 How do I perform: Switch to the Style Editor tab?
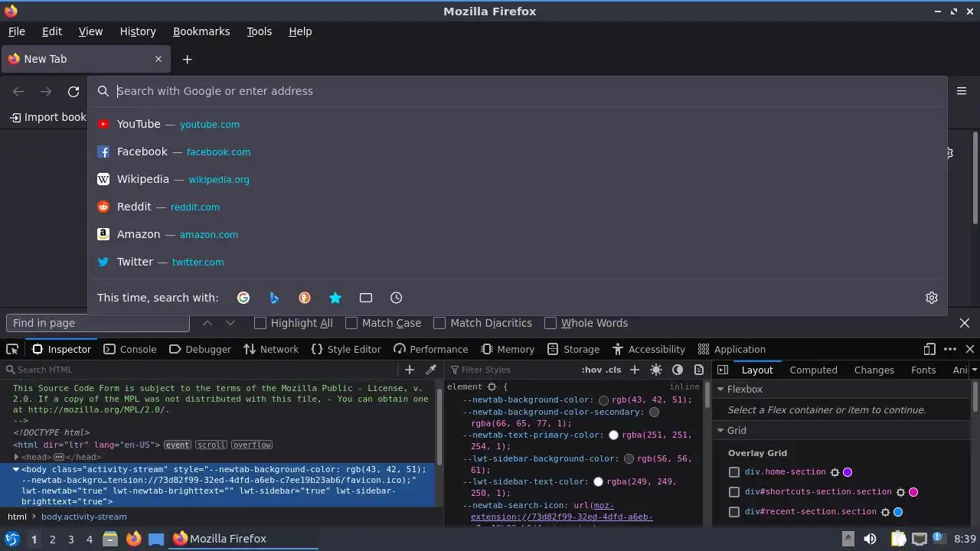[346, 349]
